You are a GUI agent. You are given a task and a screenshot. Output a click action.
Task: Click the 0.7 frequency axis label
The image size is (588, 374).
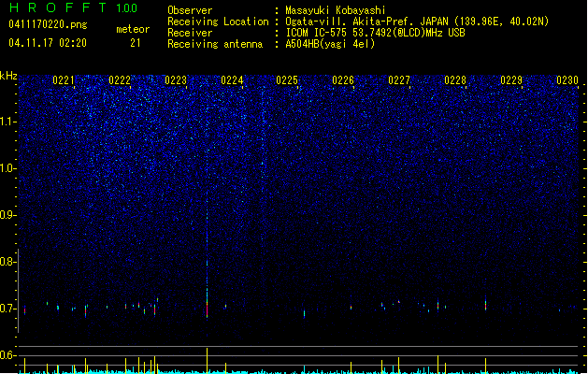point(7,309)
